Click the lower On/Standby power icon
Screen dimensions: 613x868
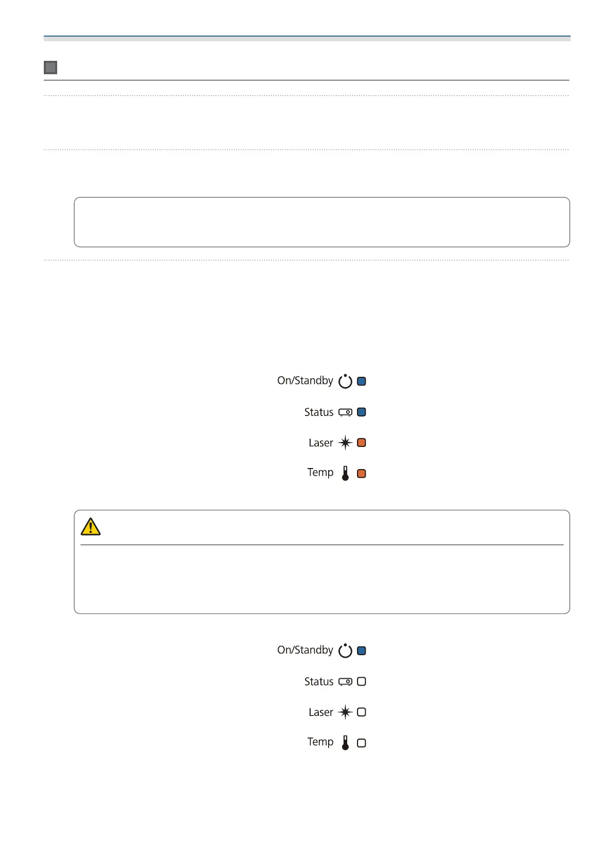pos(345,650)
